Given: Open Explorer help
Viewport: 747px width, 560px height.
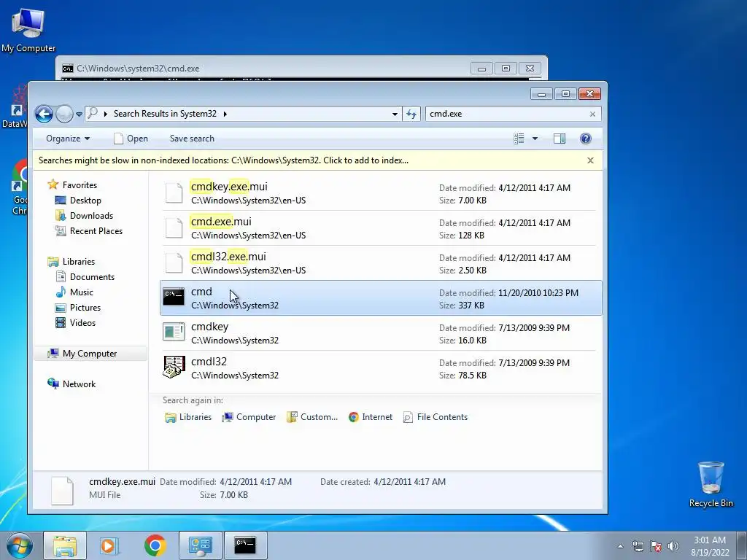Looking at the screenshot, I should [586, 139].
